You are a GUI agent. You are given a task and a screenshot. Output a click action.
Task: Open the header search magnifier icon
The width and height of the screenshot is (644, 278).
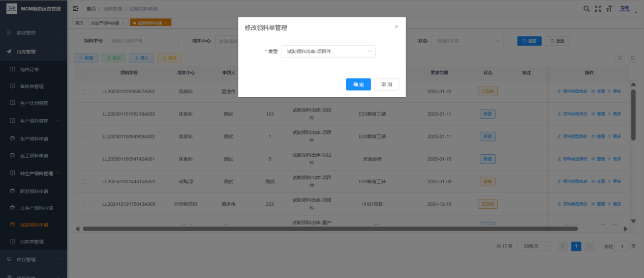coord(587,9)
